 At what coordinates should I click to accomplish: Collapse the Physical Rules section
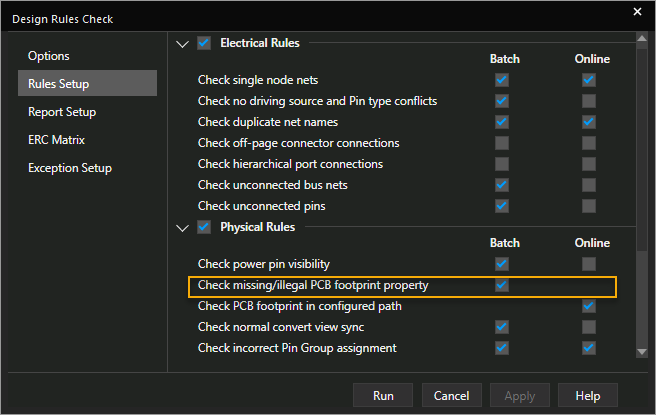[182, 228]
